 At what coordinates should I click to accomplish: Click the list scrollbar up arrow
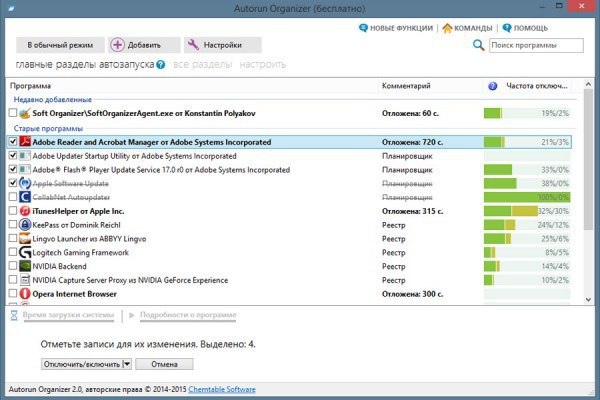click(589, 84)
